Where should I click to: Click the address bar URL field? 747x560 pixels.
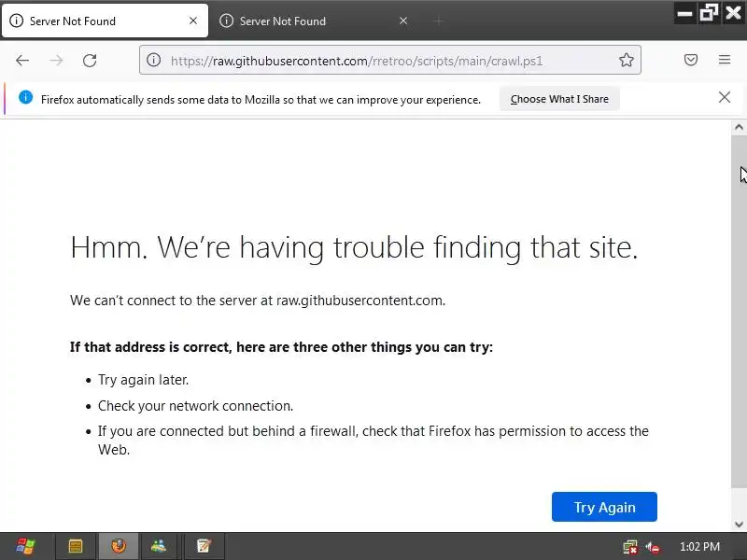[389, 60]
